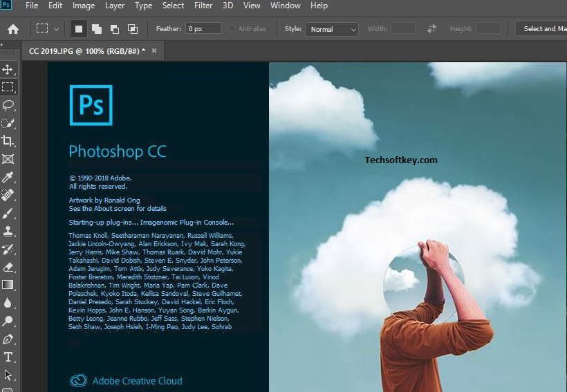Select the Gradient tool

8,285
